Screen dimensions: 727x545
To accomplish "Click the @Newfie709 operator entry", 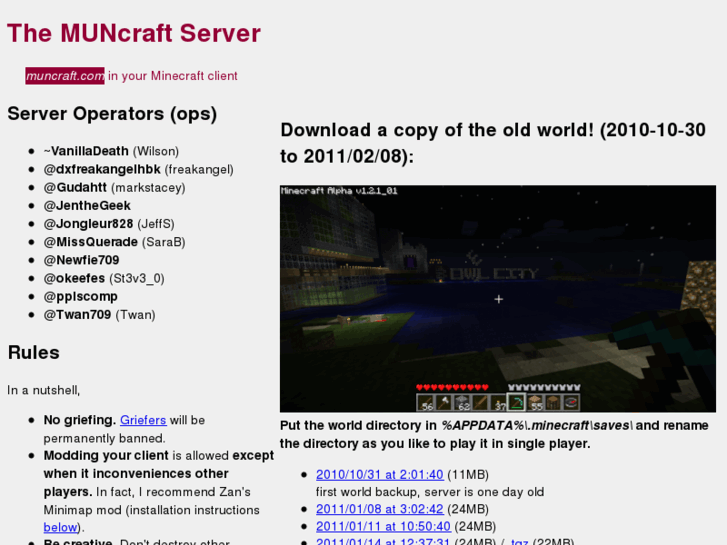I will tap(82, 260).
